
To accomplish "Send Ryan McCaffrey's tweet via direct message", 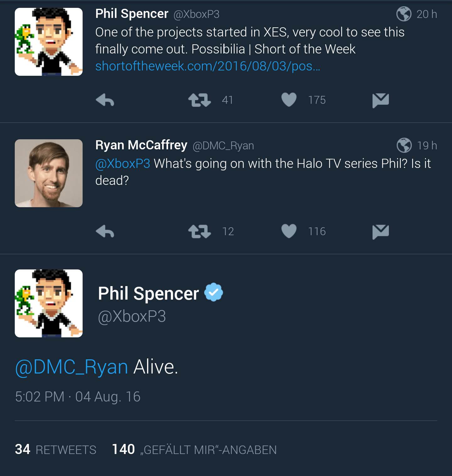I will (x=380, y=231).
